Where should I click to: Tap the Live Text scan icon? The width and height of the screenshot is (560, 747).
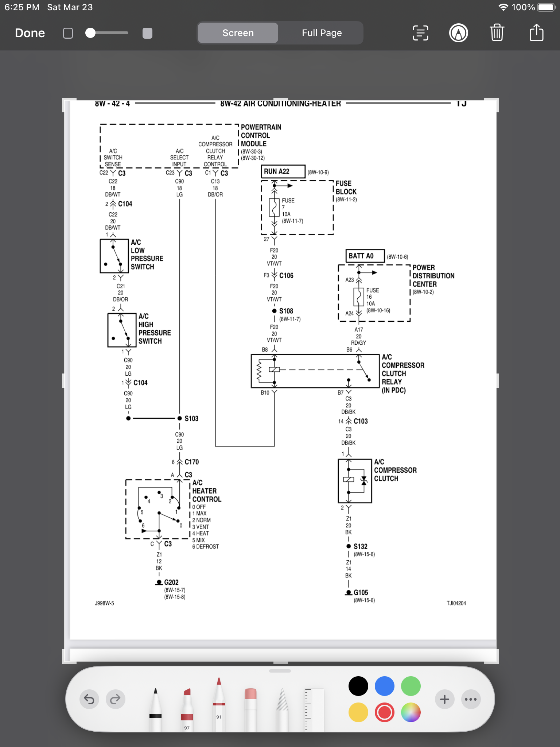(x=420, y=33)
